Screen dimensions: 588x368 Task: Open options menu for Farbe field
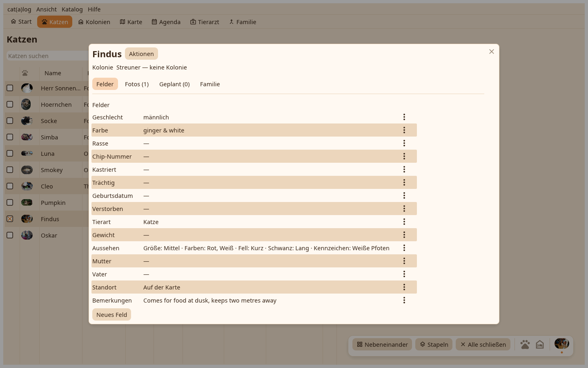pyautogui.click(x=404, y=130)
